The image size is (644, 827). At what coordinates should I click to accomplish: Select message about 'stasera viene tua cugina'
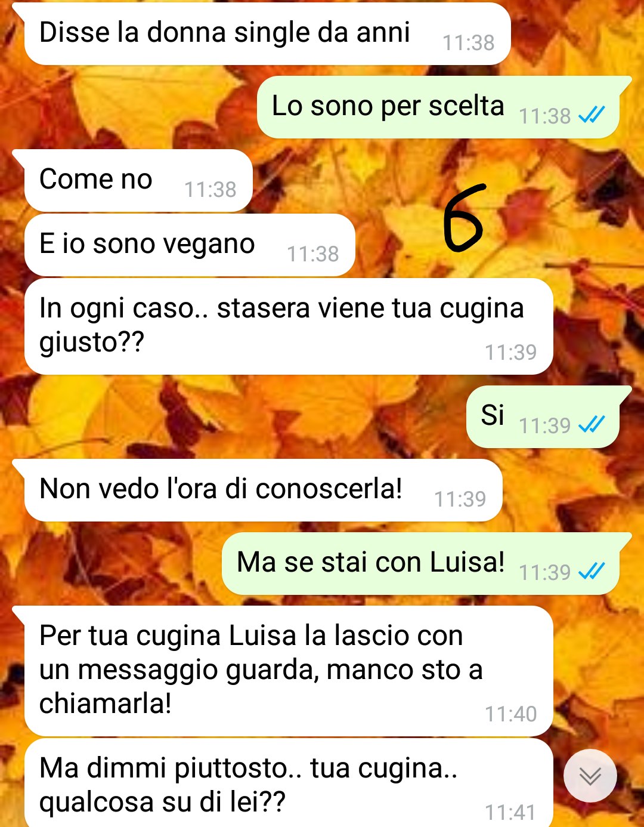(x=289, y=326)
